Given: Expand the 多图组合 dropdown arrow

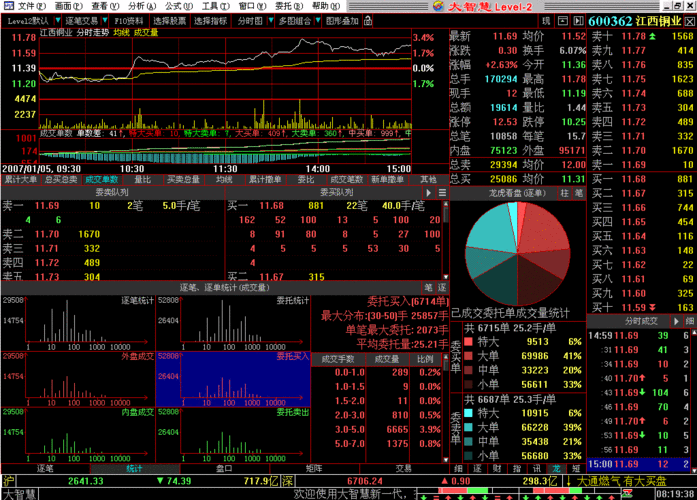Looking at the screenshot, I should pyautogui.click(x=317, y=20).
